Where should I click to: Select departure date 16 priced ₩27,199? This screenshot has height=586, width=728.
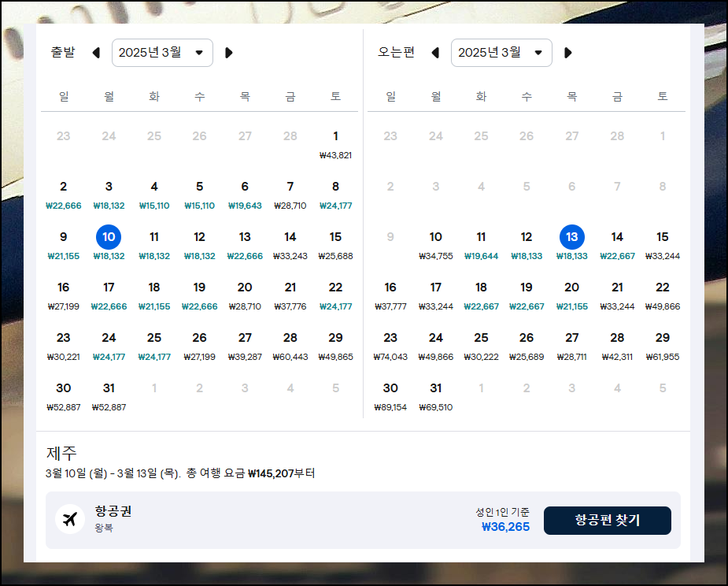coord(64,296)
